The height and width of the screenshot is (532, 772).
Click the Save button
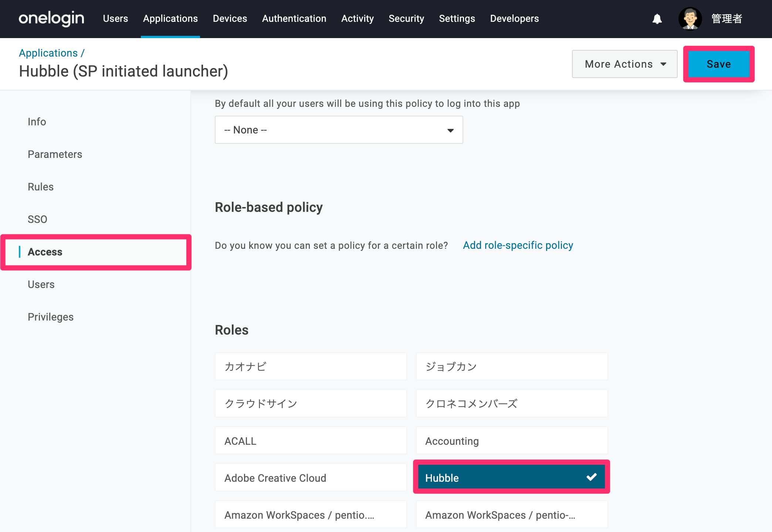coord(719,64)
